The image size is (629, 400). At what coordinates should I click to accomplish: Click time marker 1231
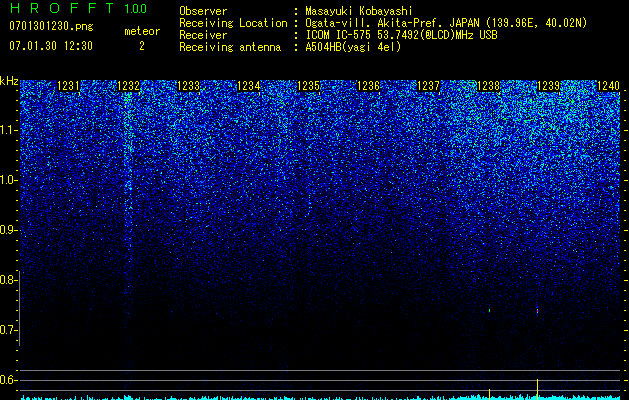click(x=69, y=86)
